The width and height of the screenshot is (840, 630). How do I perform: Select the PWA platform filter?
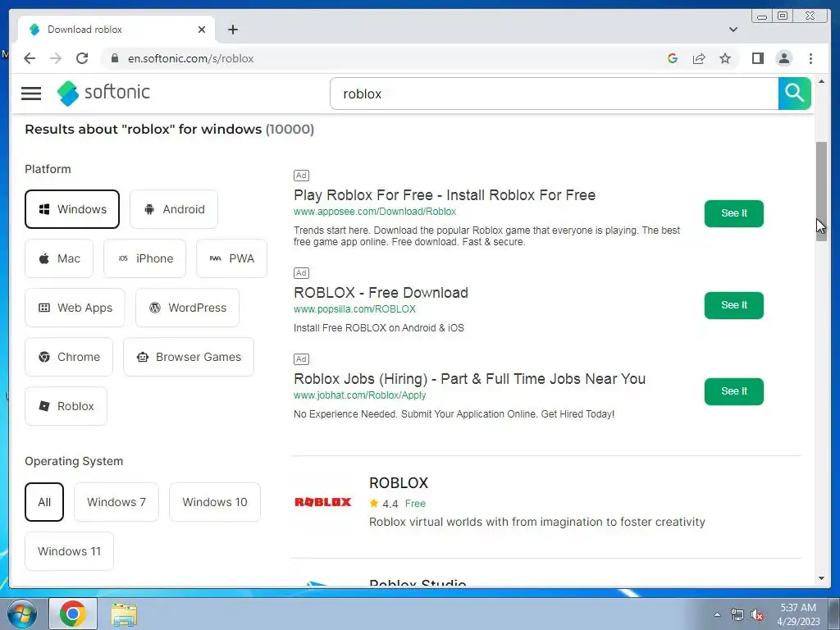pos(231,258)
